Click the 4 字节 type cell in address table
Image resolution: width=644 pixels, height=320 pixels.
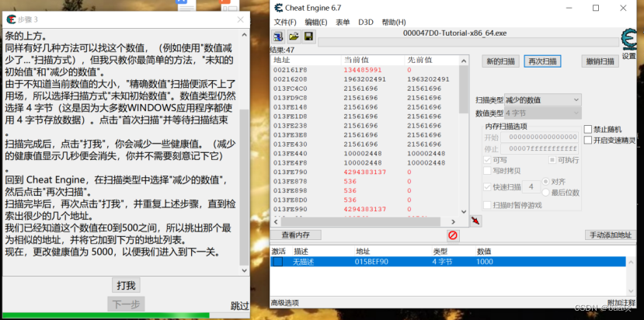pos(442,262)
